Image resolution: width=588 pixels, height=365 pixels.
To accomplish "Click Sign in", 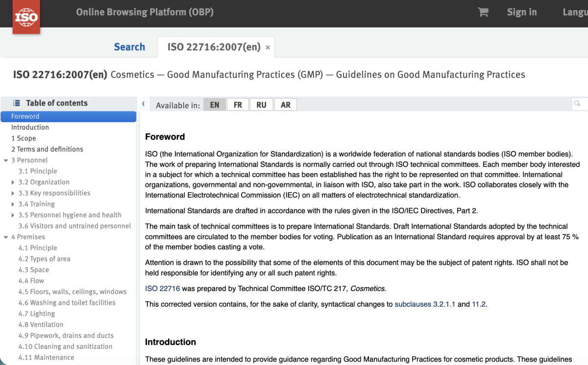I will (x=522, y=12).
